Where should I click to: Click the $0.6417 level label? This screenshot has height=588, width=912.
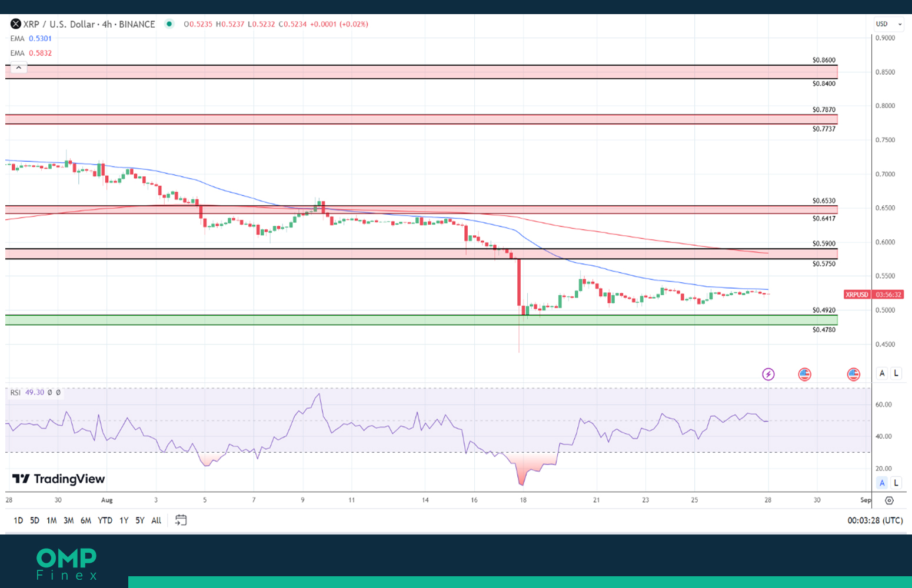[824, 218]
